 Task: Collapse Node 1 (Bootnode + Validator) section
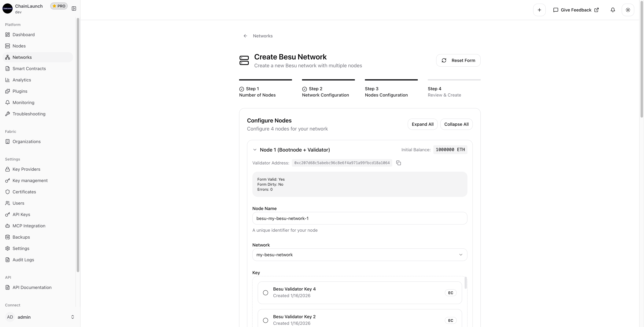pos(255,150)
